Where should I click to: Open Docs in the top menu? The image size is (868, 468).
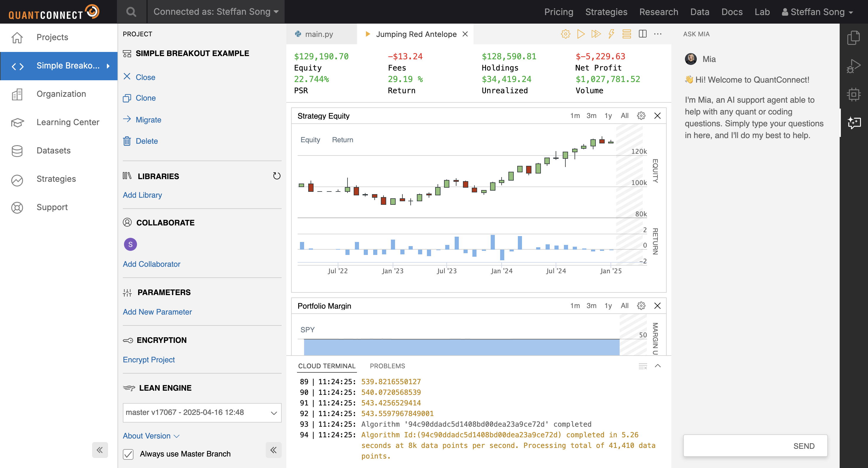tap(732, 12)
